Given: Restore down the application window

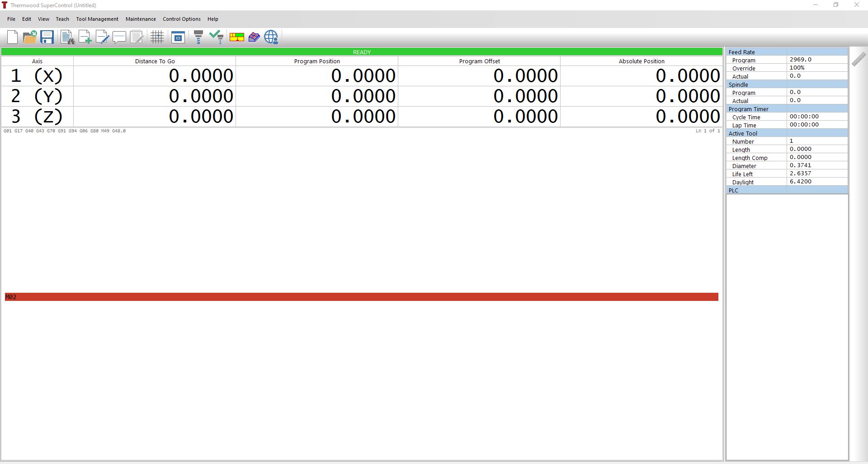Looking at the screenshot, I should click(x=836, y=5).
